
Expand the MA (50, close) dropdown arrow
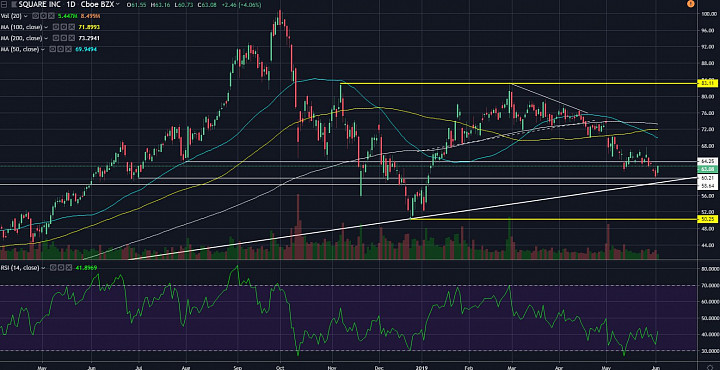(x=43, y=49)
